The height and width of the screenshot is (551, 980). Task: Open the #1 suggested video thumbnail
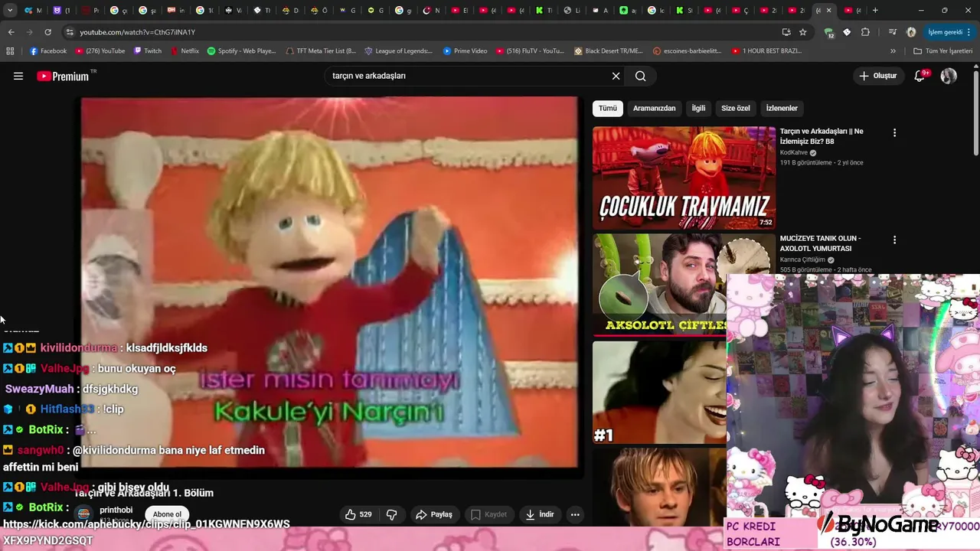click(659, 392)
